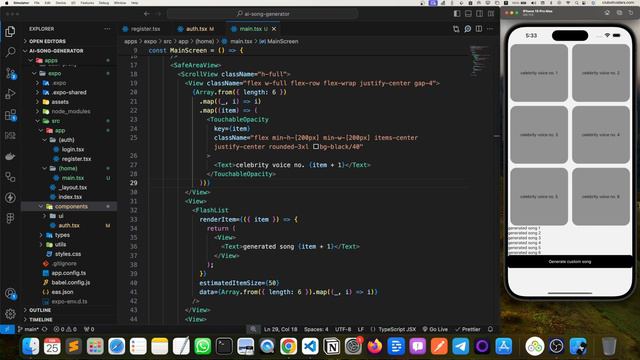The height and width of the screenshot is (360, 640).
Task: Close the main.tsx editor tab
Action: coord(274,29)
